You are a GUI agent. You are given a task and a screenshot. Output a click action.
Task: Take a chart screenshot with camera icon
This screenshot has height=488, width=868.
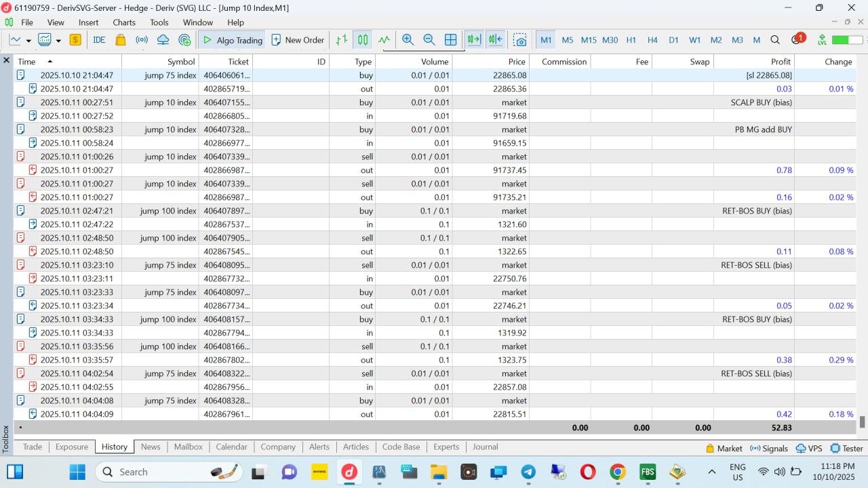click(519, 40)
